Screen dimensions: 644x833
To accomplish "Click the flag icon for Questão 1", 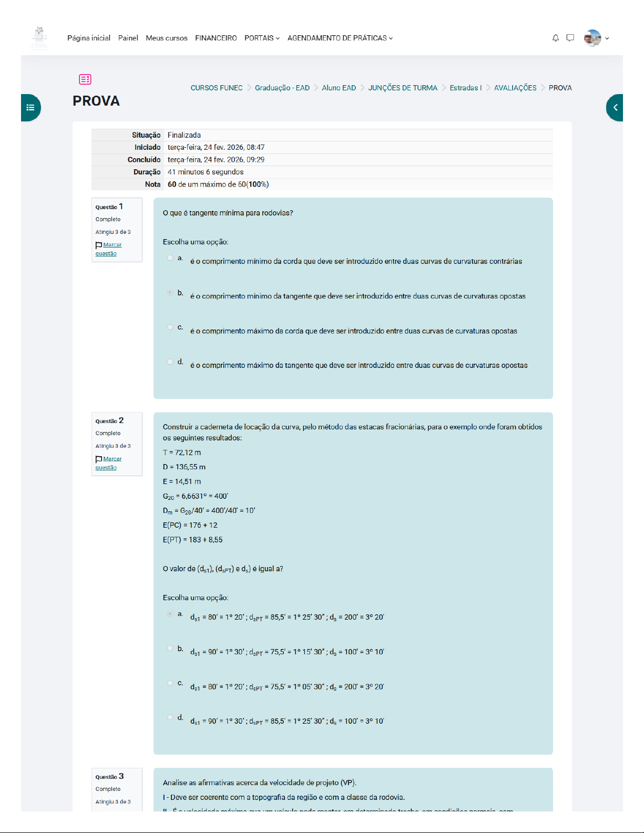I will pos(99,245).
